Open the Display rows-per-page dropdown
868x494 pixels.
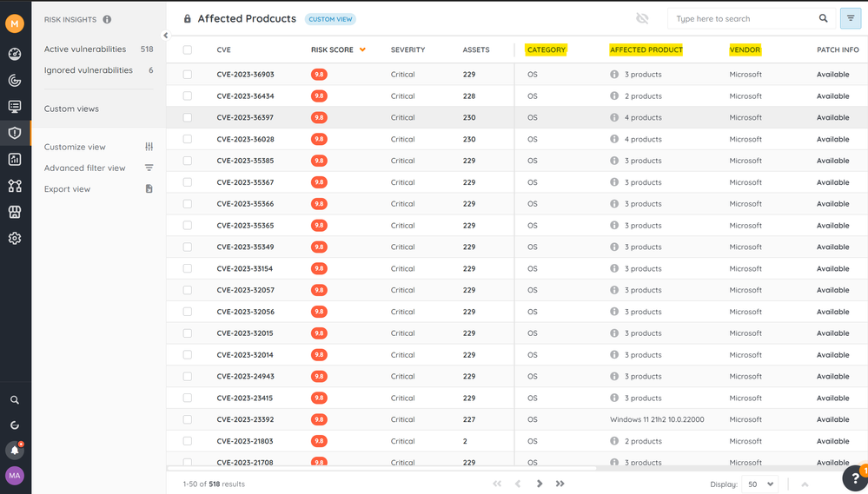(x=762, y=484)
